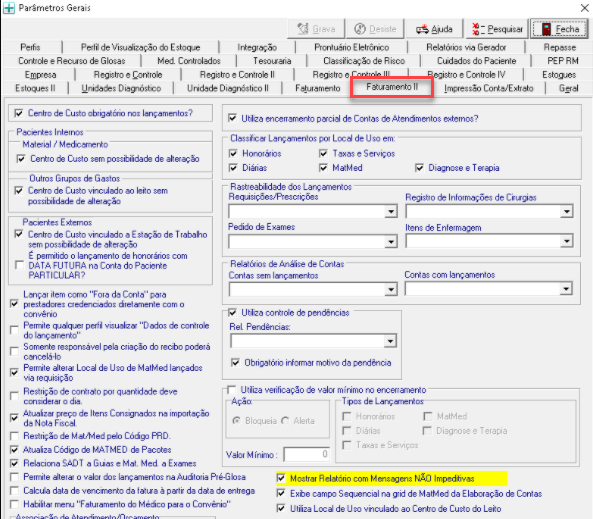Open the Contas com lançamentos dropdown
The width and height of the screenshot is (593, 519).
(566, 289)
